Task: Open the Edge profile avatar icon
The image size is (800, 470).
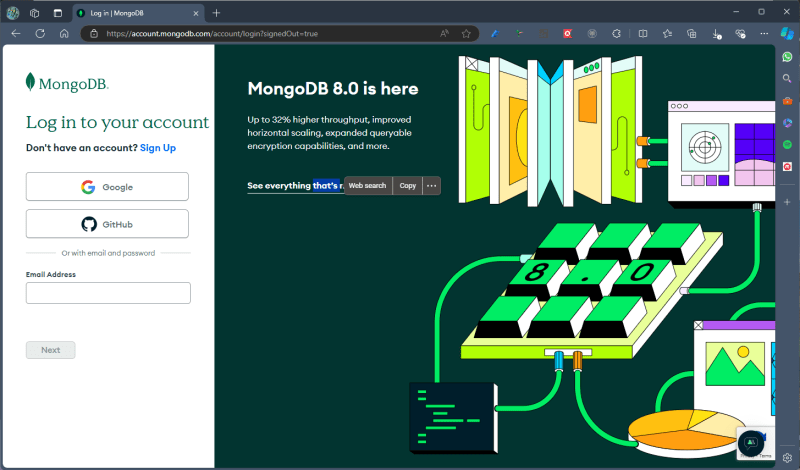Action: tap(13, 13)
